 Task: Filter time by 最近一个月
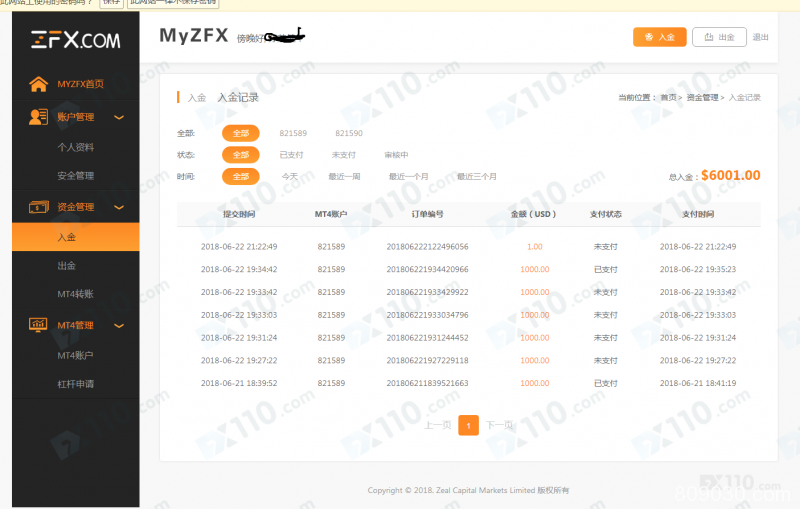pyautogui.click(x=409, y=176)
